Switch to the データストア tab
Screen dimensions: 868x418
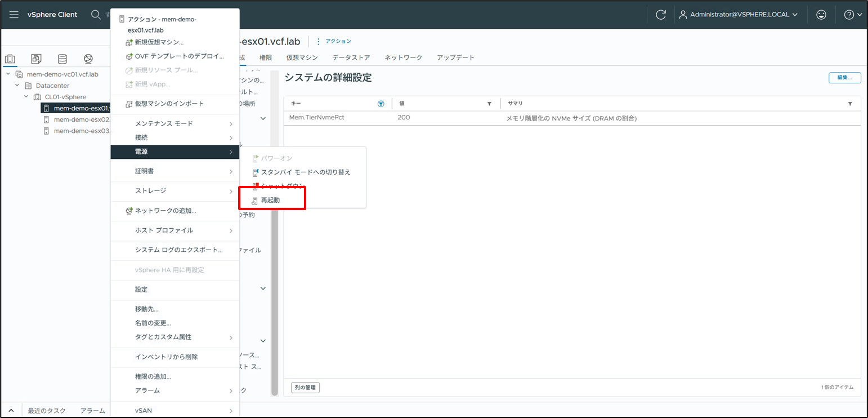[351, 57]
